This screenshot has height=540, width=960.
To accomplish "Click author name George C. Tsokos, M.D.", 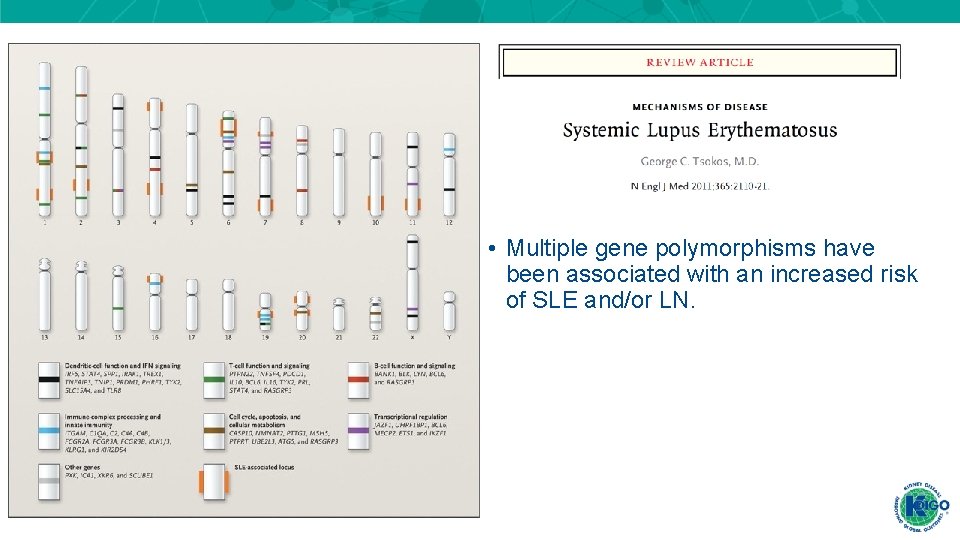I will [700, 162].
